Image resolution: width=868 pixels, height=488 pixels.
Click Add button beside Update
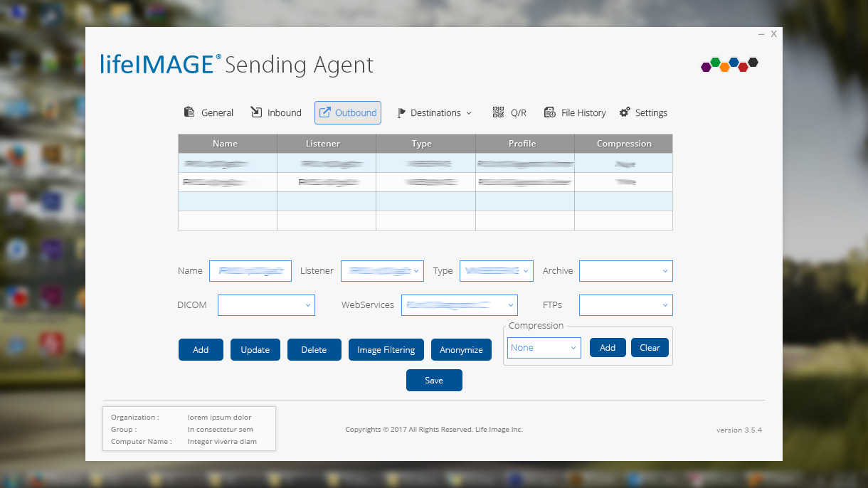[201, 350]
